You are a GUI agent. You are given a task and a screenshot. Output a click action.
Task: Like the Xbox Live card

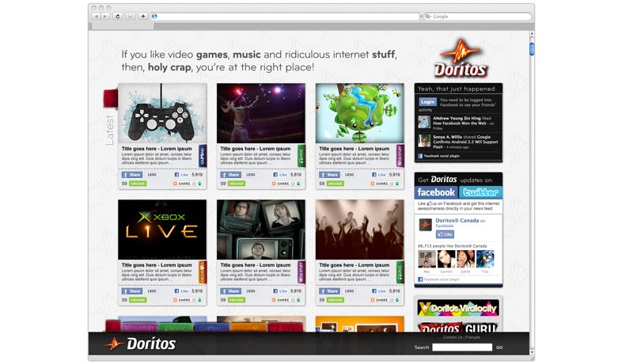pyautogui.click(x=182, y=291)
